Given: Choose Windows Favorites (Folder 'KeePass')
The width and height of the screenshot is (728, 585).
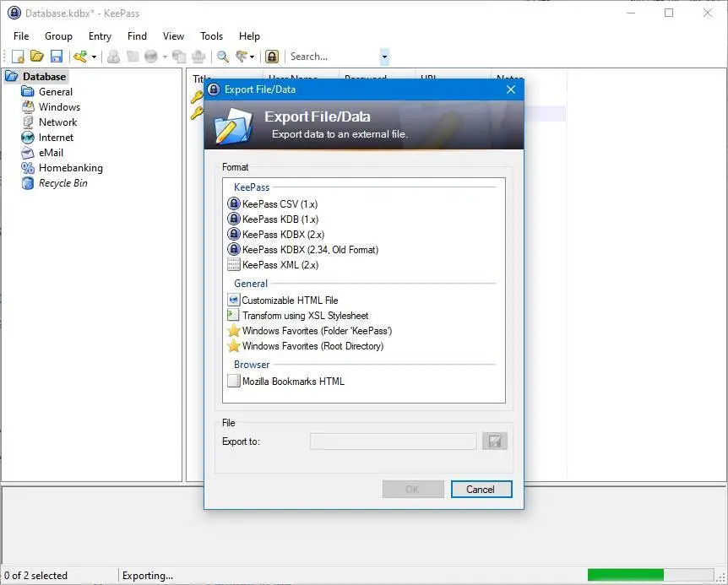Looking at the screenshot, I should tap(310, 331).
